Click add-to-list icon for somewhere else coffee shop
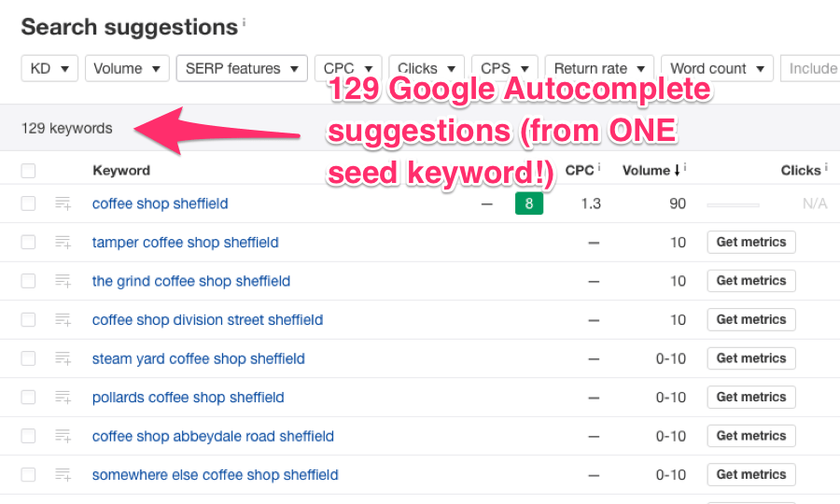Screen dimensions: 840x504 coord(63,475)
